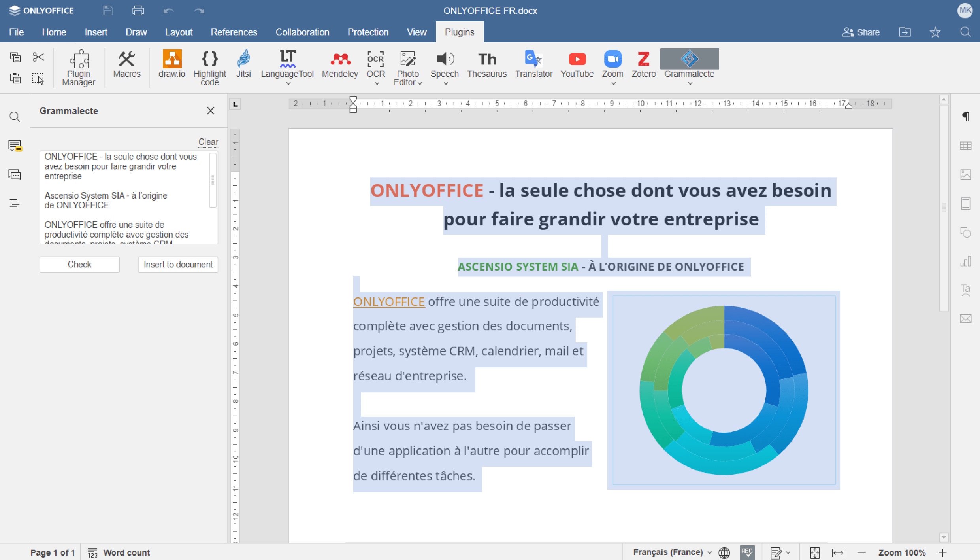Toggle nonprinting characters paragraph icon
Image resolution: width=980 pixels, height=560 pixels.
click(965, 116)
